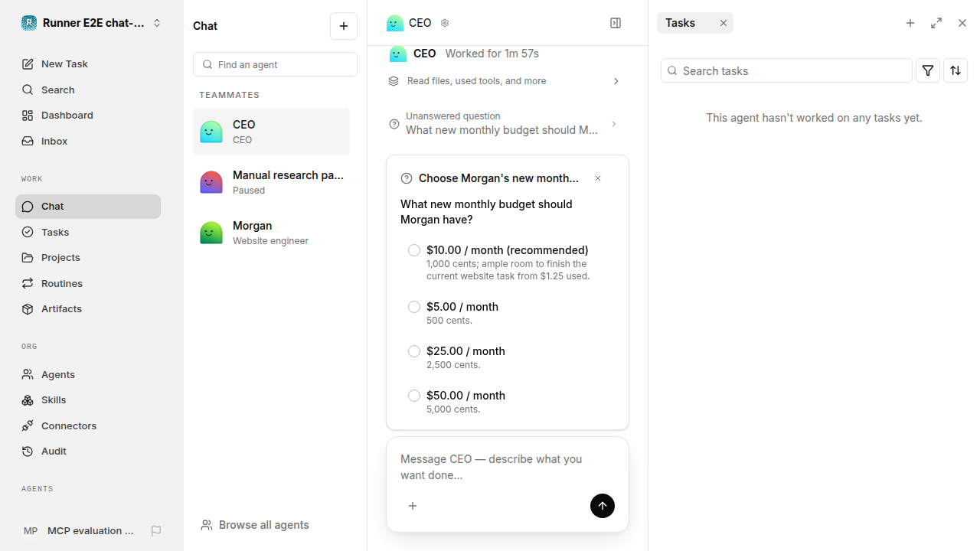Close the right side panel
980x551 pixels.
(x=962, y=23)
